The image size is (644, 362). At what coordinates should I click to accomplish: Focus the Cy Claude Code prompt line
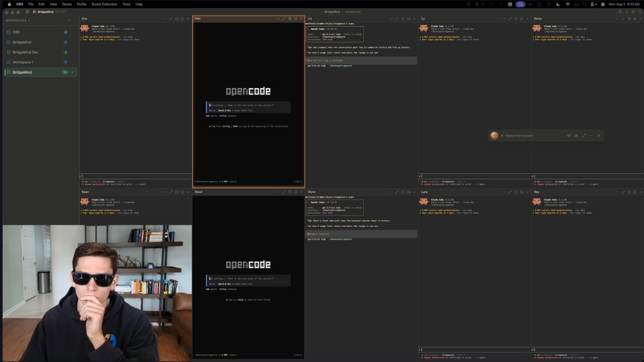click(x=475, y=176)
